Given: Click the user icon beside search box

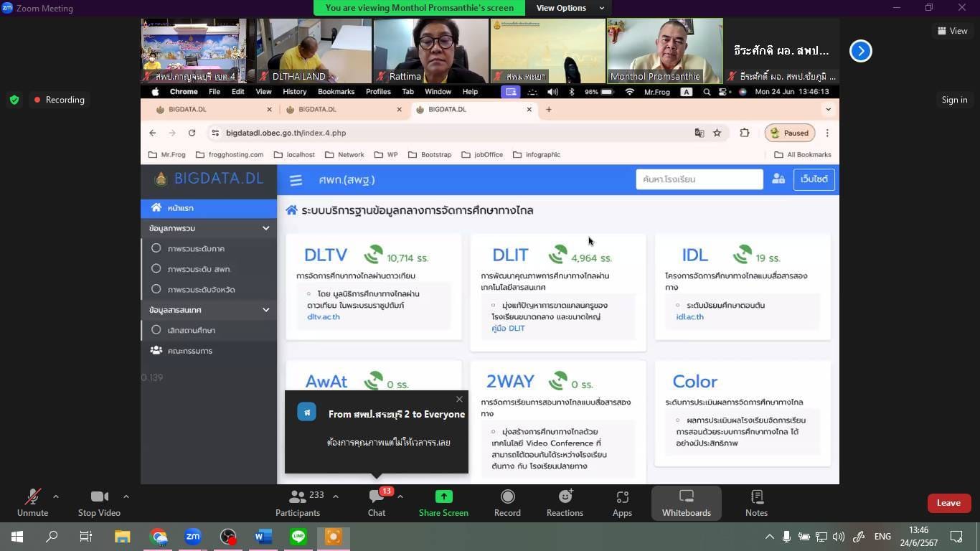Looking at the screenshot, I should tap(778, 179).
